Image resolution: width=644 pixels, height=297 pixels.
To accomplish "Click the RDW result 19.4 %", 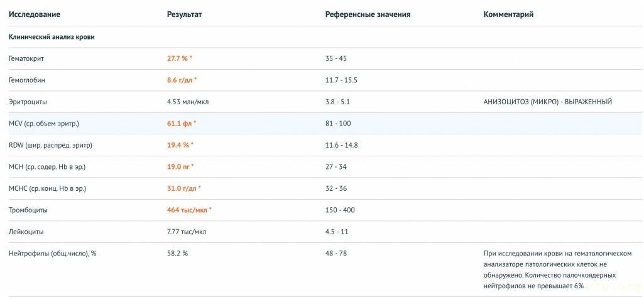I will tap(180, 145).
